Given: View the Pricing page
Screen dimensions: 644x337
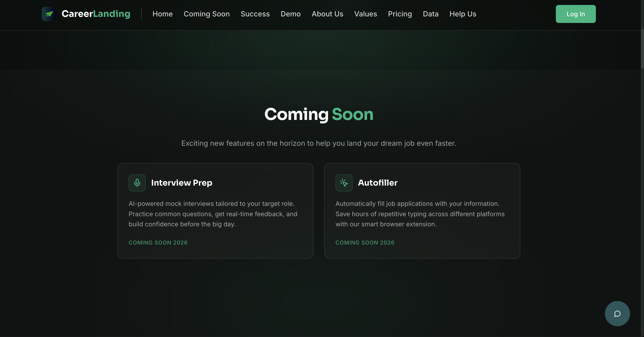Looking at the screenshot, I should pos(400,14).
